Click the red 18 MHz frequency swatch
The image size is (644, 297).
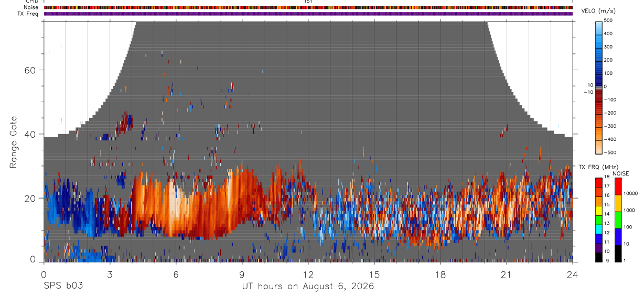(599, 181)
